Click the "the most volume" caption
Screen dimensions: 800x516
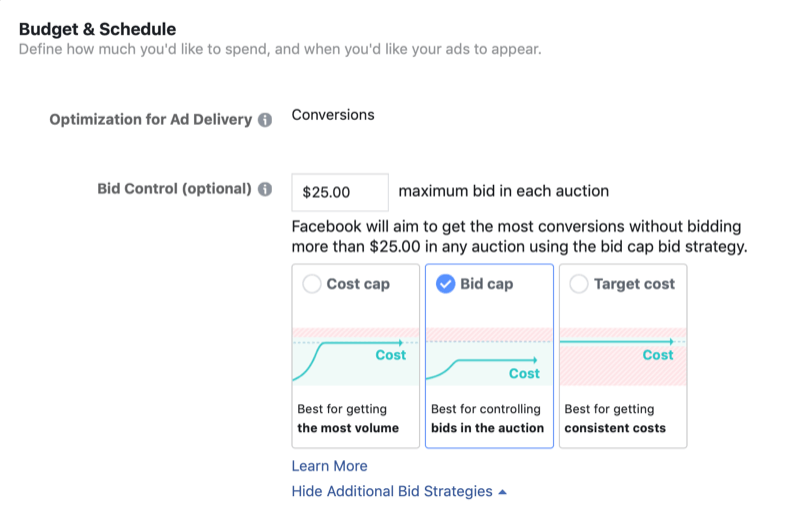(x=348, y=428)
